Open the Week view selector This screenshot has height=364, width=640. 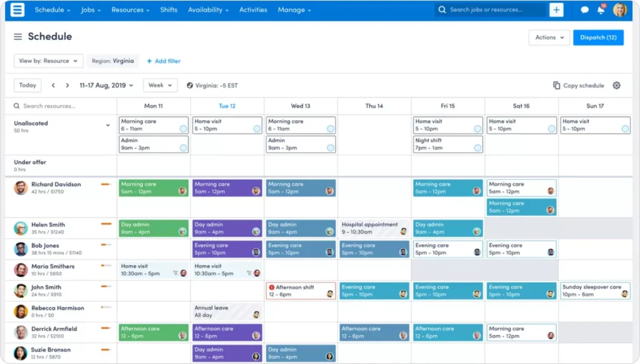pos(160,85)
